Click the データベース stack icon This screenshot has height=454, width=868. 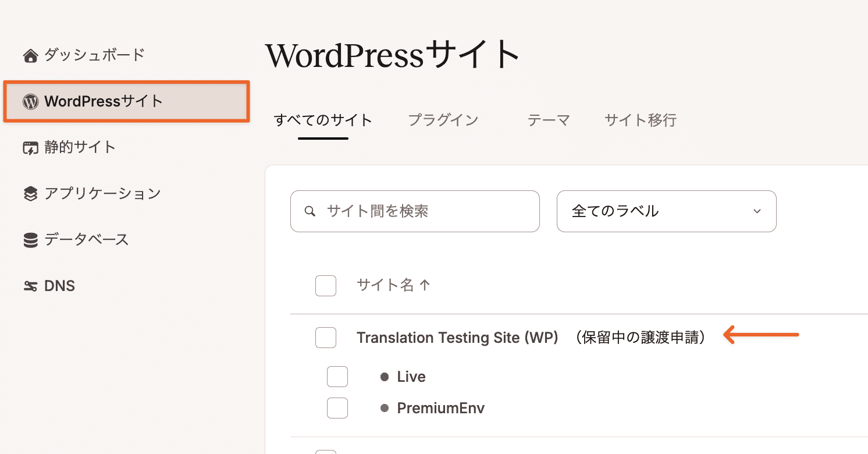coord(30,240)
